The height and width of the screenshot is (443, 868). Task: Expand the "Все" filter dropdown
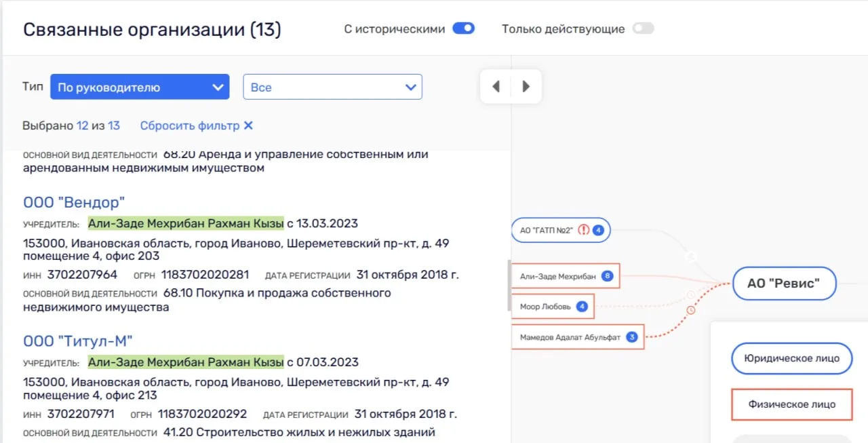pyautogui.click(x=332, y=87)
